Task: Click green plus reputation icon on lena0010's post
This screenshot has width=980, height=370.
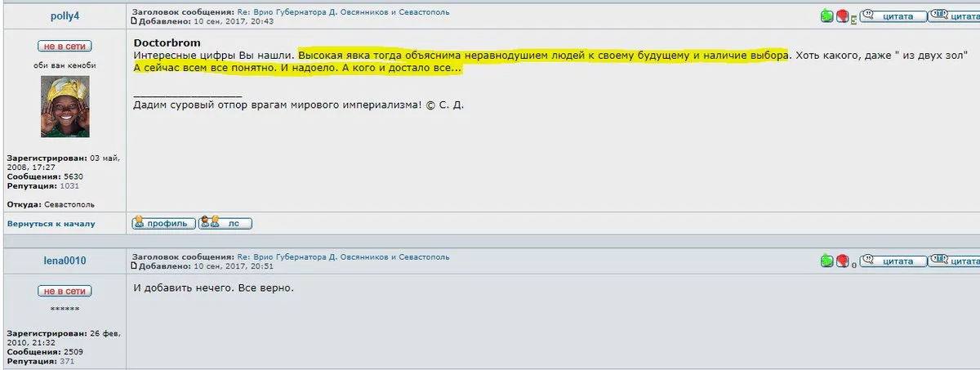Action: coord(827,261)
